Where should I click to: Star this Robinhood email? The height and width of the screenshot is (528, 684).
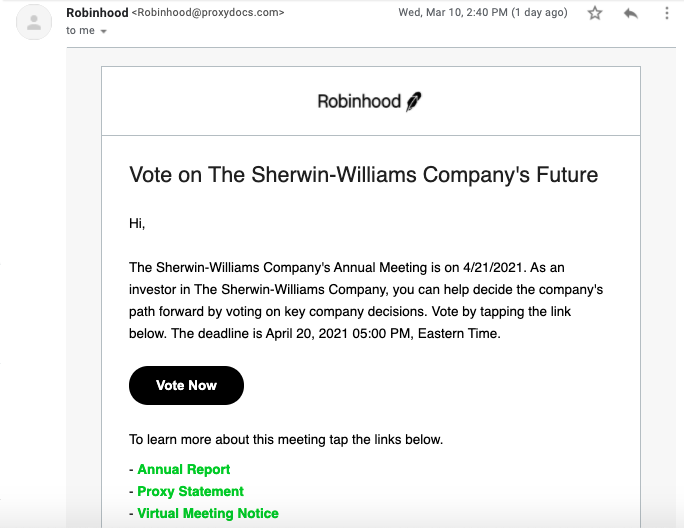tap(595, 13)
